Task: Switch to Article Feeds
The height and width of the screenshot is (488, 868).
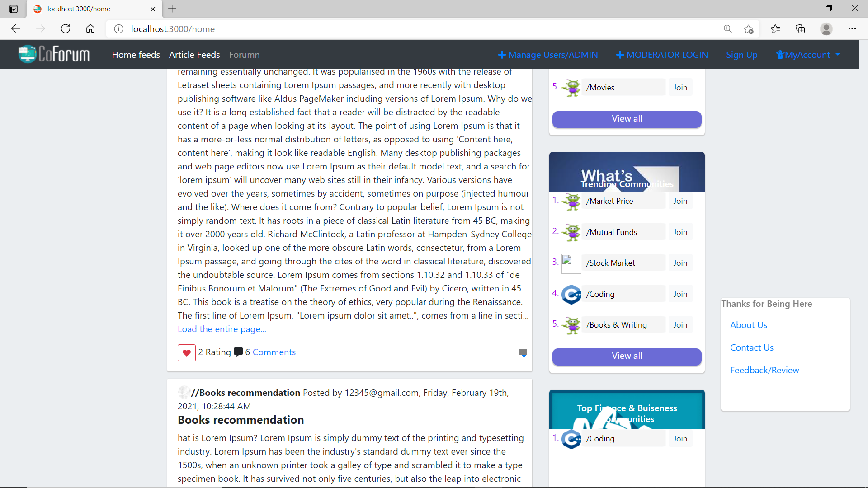Action: point(194,54)
